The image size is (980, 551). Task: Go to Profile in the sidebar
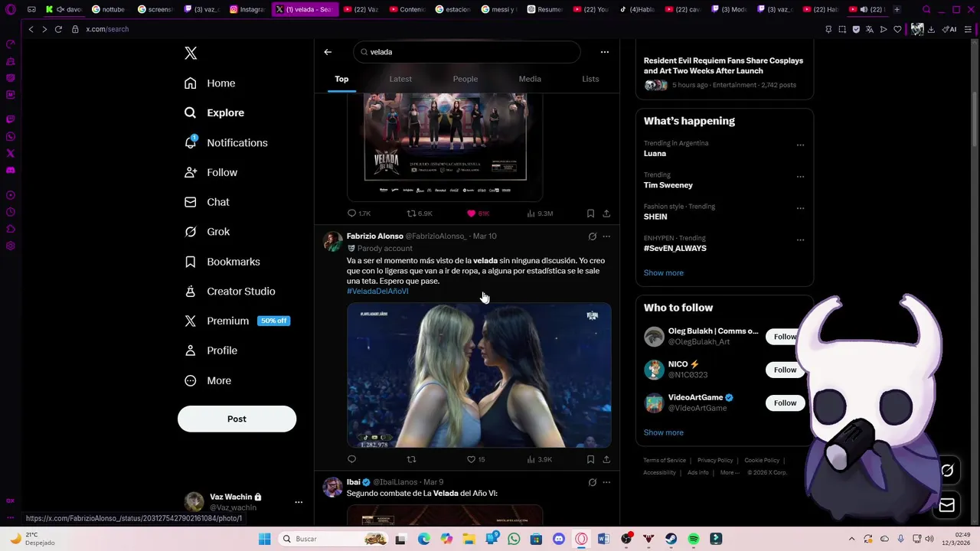[x=211, y=350]
